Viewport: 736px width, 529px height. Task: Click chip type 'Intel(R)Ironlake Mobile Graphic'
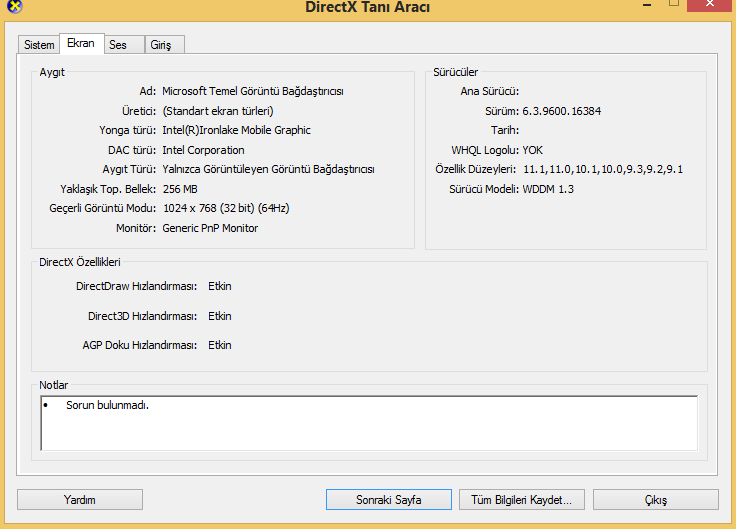click(237, 130)
